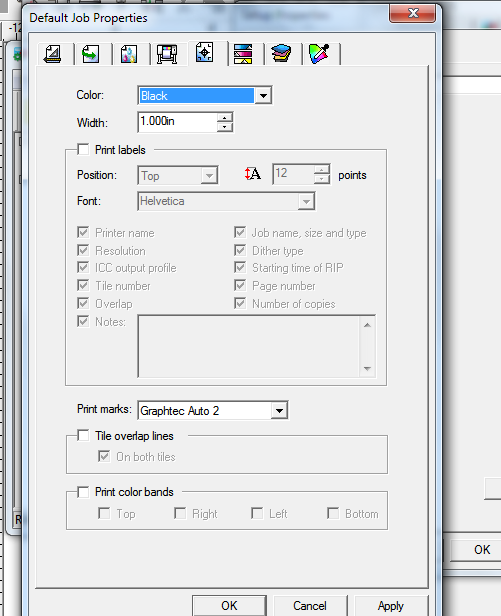Screen dimensions: 501x616
Task: Click the OK button in the dialog
Action: (x=229, y=606)
